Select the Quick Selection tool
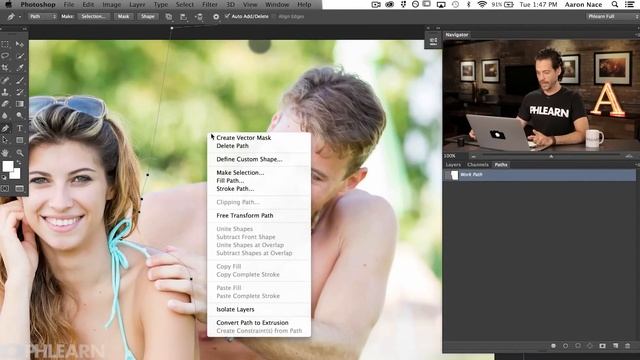 point(19,56)
